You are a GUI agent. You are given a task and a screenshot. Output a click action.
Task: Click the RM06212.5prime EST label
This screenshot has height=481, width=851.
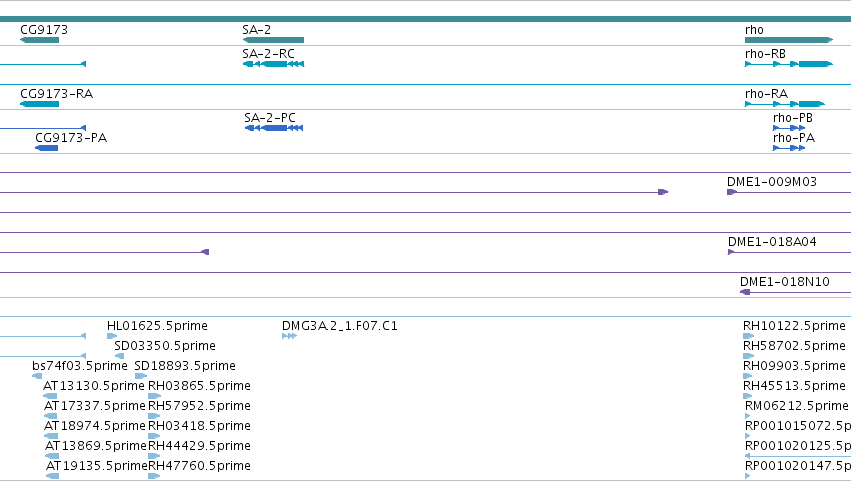click(x=796, y=406)
